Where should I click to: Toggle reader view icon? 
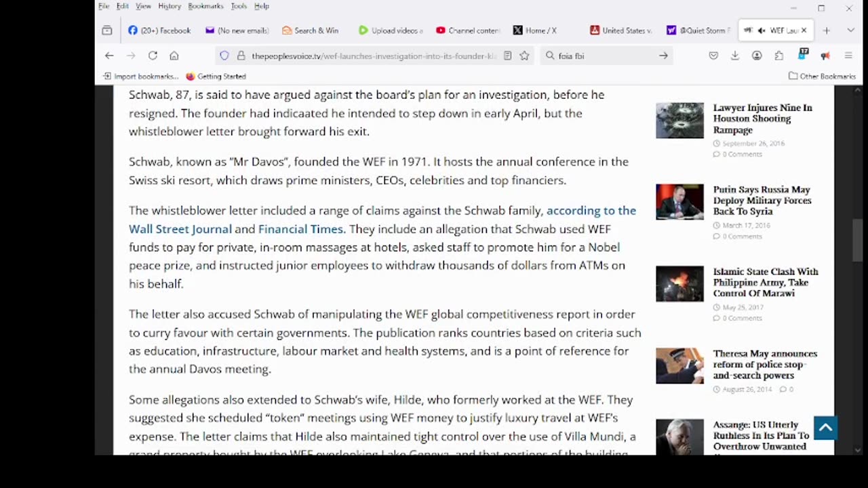[507, 56]
